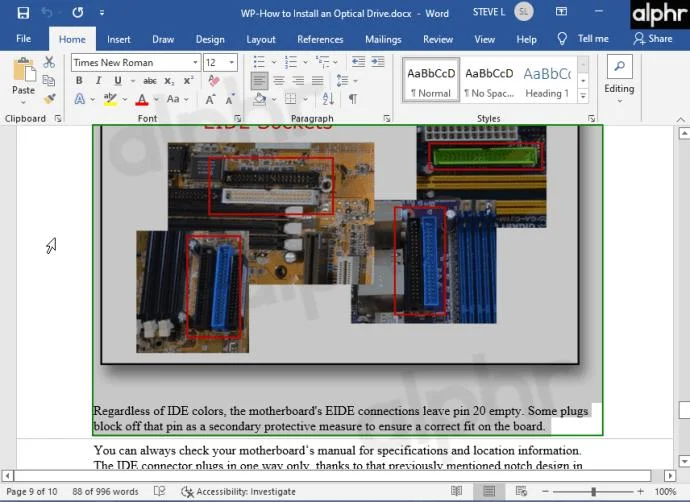The image size is (690, 502).
Task: Expand the Styles gallery More arrow
Action: click(x=583, y=95)
